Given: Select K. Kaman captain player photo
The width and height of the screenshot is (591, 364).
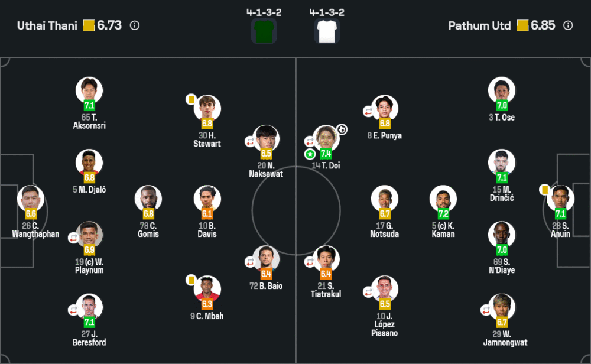Looking at the screenshot, I should [443, 199].
